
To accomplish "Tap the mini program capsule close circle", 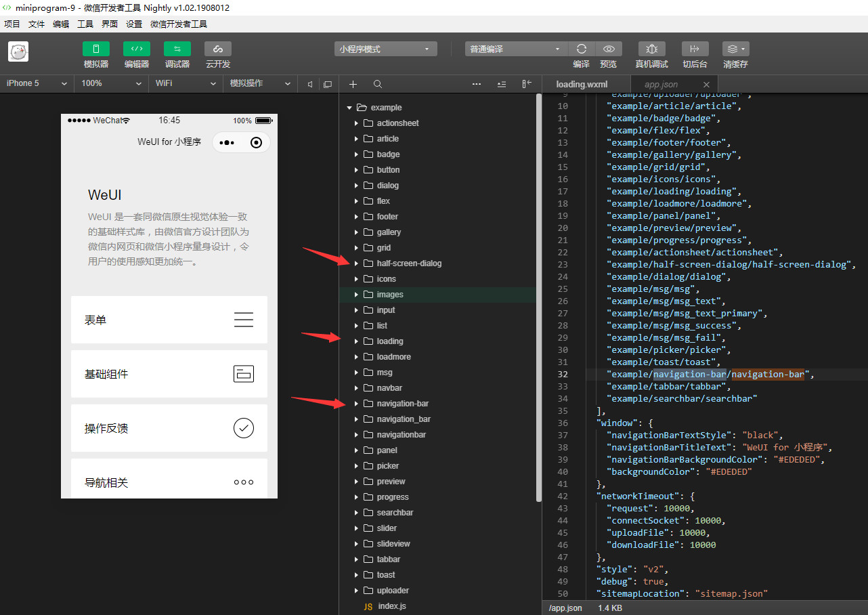I will pyautogui.click(x=256, y=142).
